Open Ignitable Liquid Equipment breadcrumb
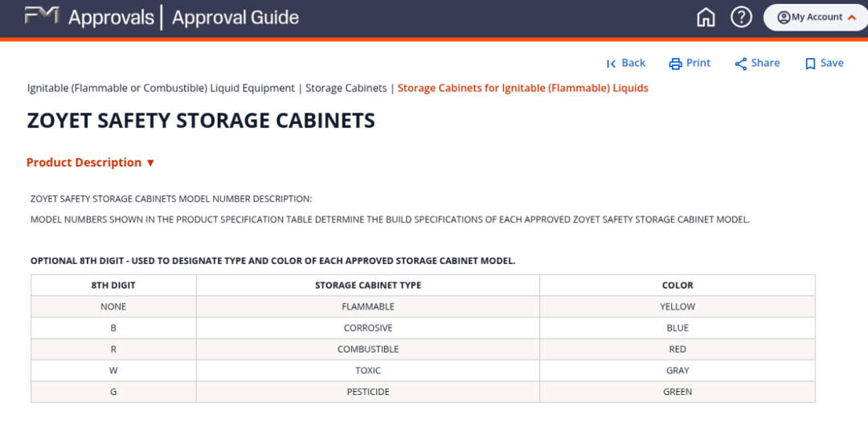The image size is (868, 424). point(161,89)
